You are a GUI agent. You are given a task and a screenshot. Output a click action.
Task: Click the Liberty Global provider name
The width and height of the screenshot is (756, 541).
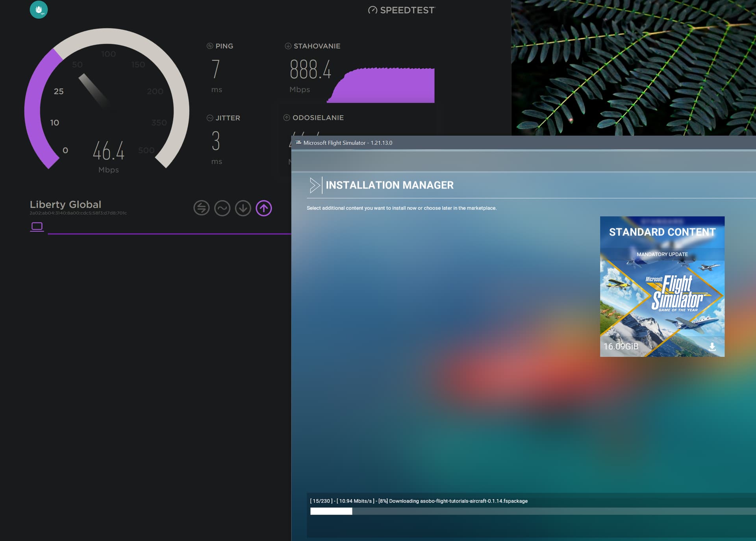pyautogui.click(x=65, y=204)
